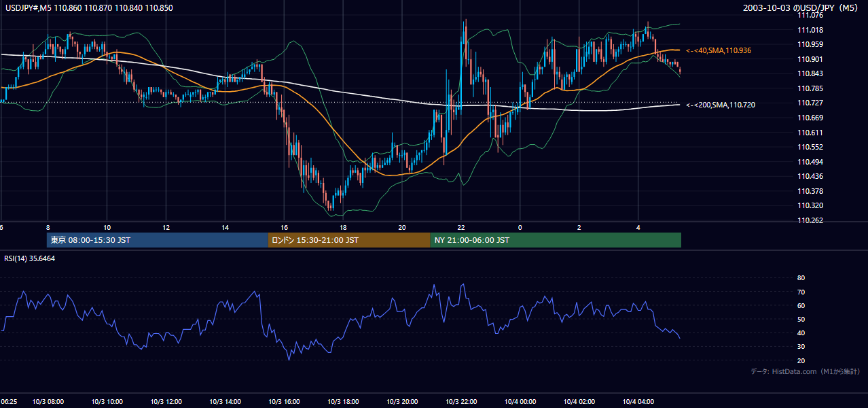Click hour tick 12 under price chart
This screenshot has height=408, width=868.
166,227
